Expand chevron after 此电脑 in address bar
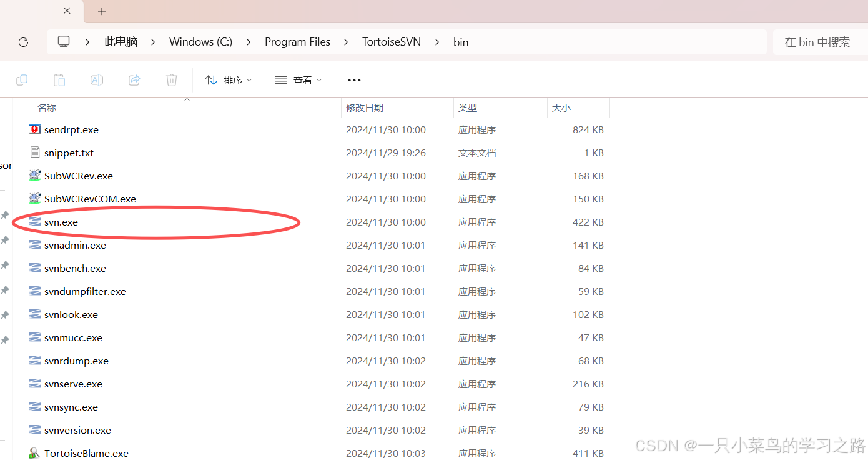868x460 pixels. coord(153,42)
